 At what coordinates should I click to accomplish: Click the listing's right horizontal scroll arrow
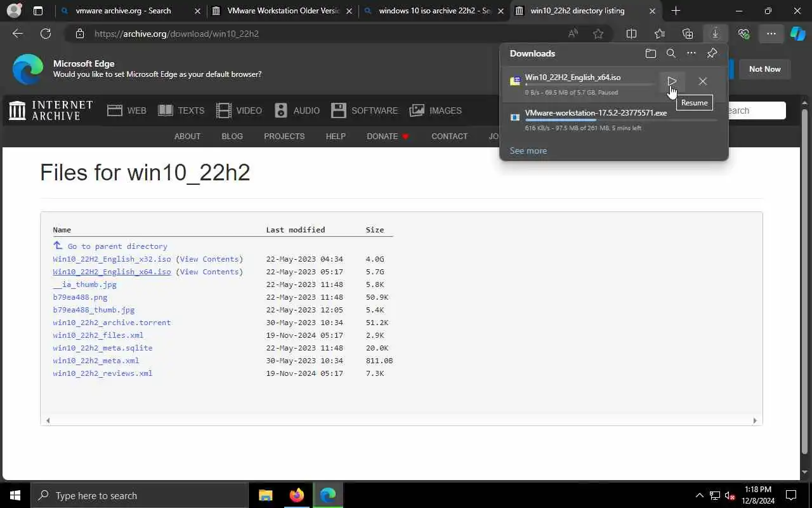point(755,420)
